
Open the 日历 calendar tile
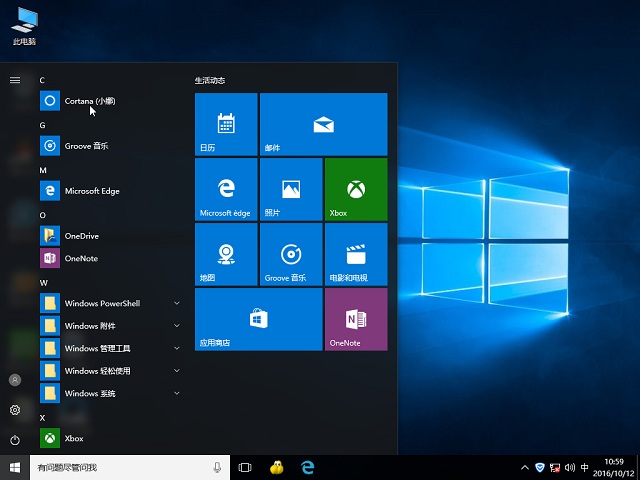click(226, 124)
